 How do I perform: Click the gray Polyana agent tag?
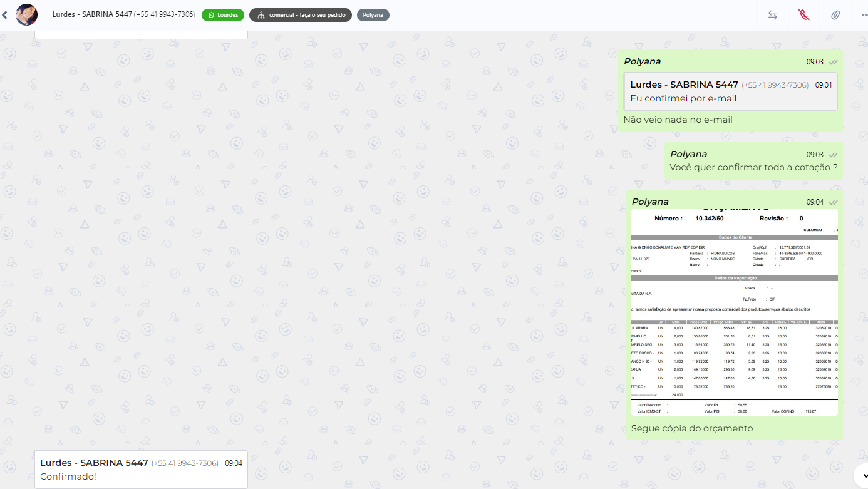373,15
